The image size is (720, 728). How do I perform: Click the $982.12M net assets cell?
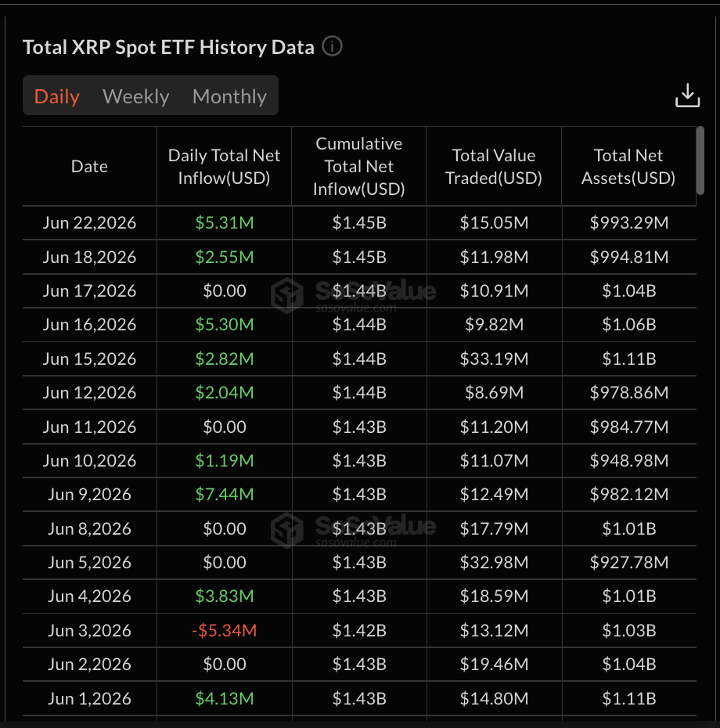click(x=629, y=495)
